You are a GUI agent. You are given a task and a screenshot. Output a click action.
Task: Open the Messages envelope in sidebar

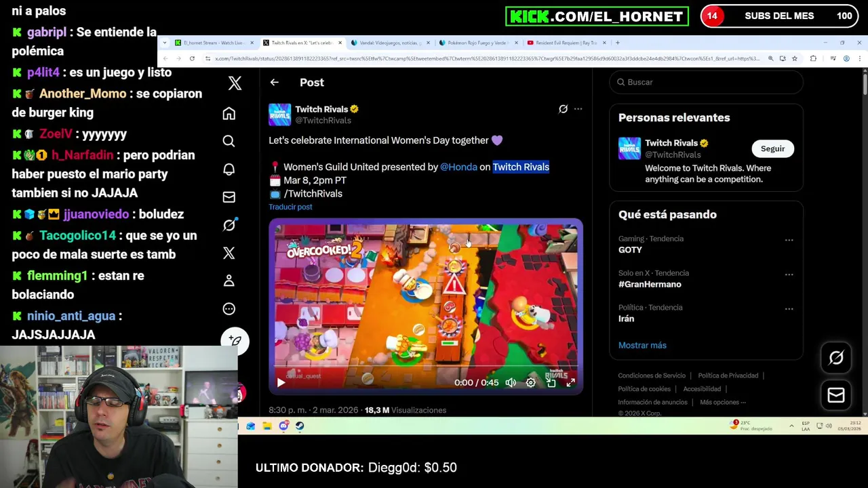point(229,197)
